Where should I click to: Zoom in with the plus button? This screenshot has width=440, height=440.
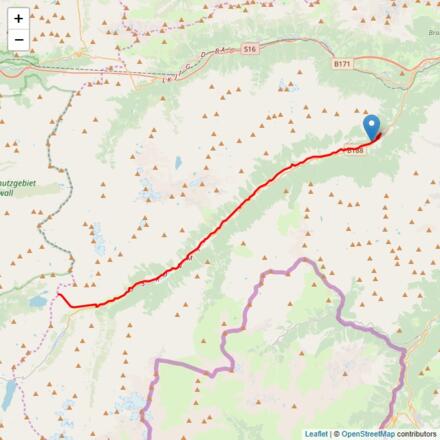pos(19,19)
